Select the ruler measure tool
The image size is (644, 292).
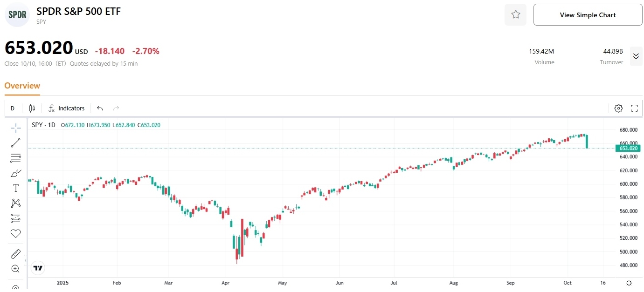coord(16,254)
